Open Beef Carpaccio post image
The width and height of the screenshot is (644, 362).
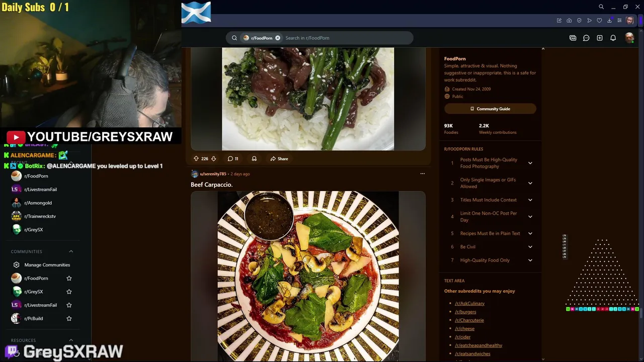[x=308, y=276]
